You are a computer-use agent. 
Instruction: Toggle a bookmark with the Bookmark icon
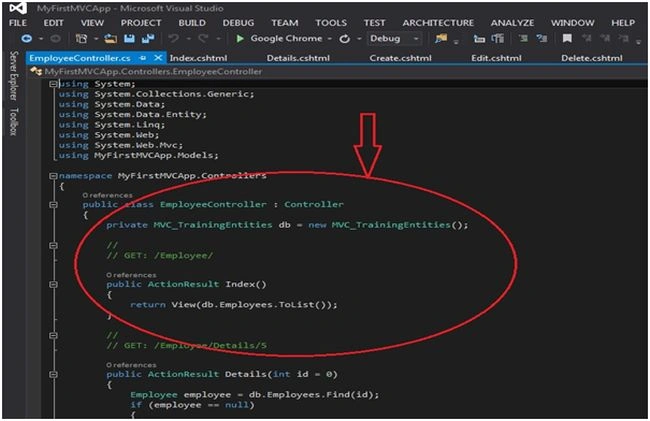[x=567, y=39]
